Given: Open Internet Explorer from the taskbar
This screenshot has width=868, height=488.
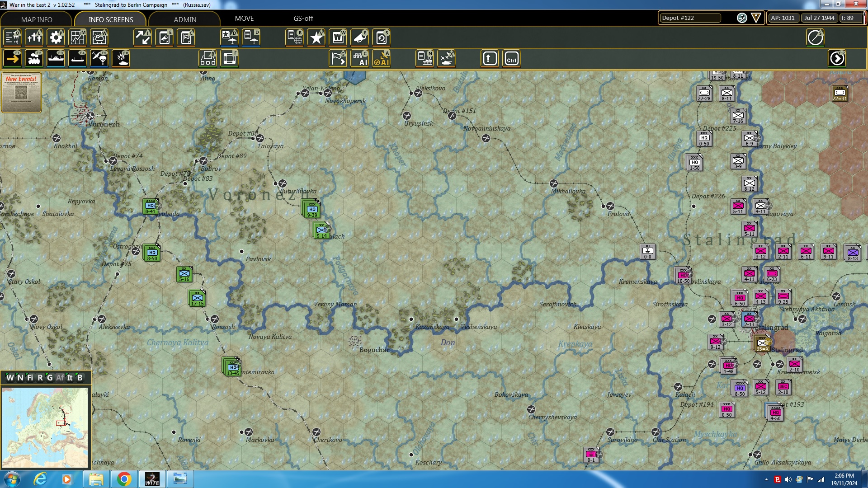Looking at the screenshot, I should (41, 479).
